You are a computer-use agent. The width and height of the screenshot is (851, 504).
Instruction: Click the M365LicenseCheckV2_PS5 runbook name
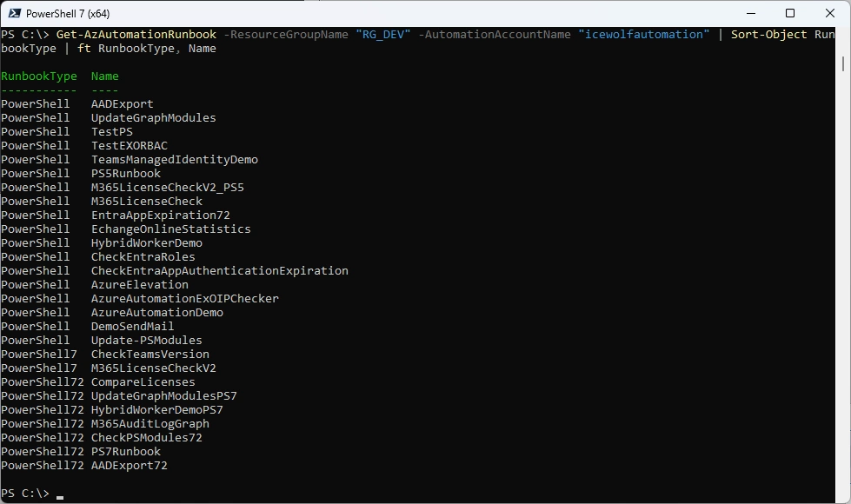168,188
